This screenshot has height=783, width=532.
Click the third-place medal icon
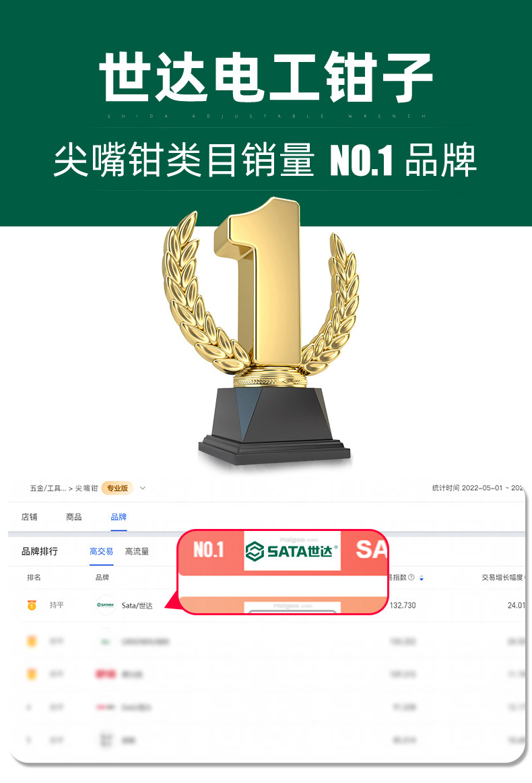click(32, 674)
